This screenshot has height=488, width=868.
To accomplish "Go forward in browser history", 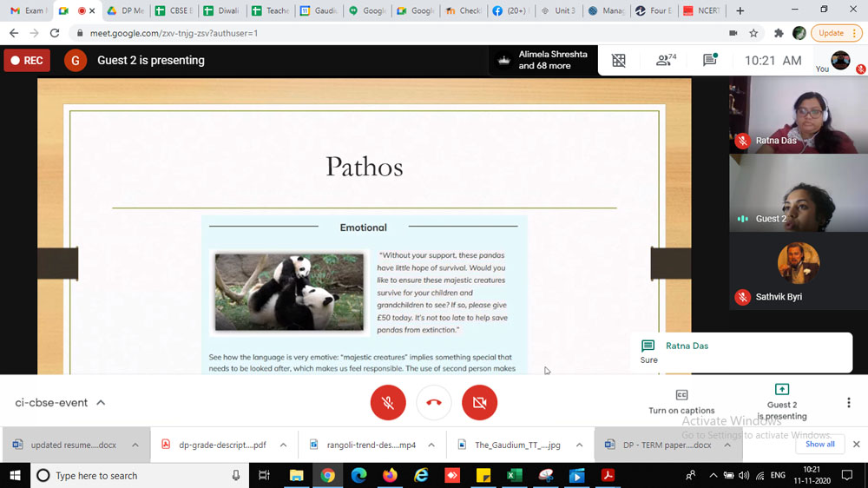I will coord(35,33).
